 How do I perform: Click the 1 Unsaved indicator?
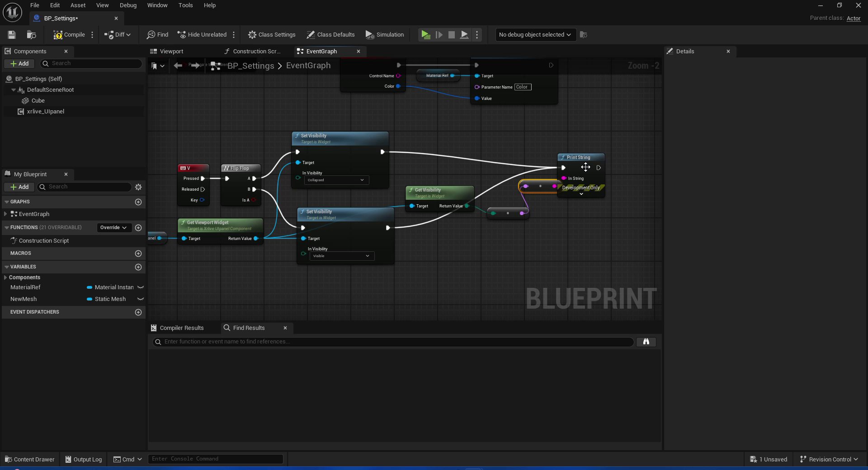pos(768,460)
